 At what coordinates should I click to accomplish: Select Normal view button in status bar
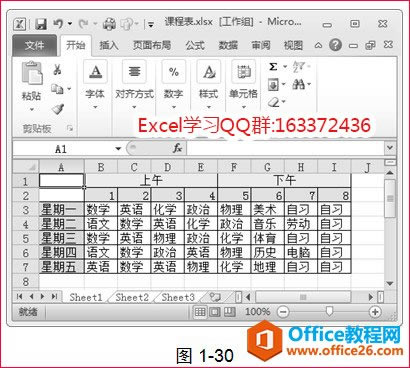tap(200, 312)
